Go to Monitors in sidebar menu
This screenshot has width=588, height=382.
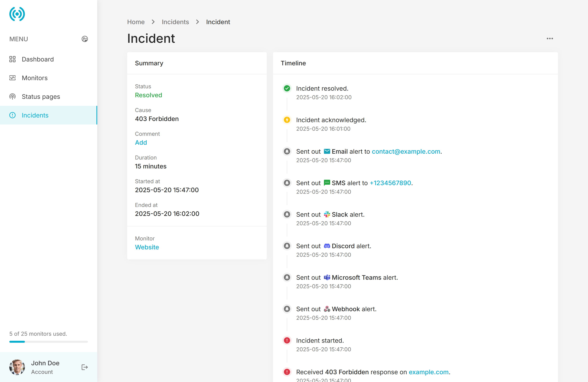(35, 78)
